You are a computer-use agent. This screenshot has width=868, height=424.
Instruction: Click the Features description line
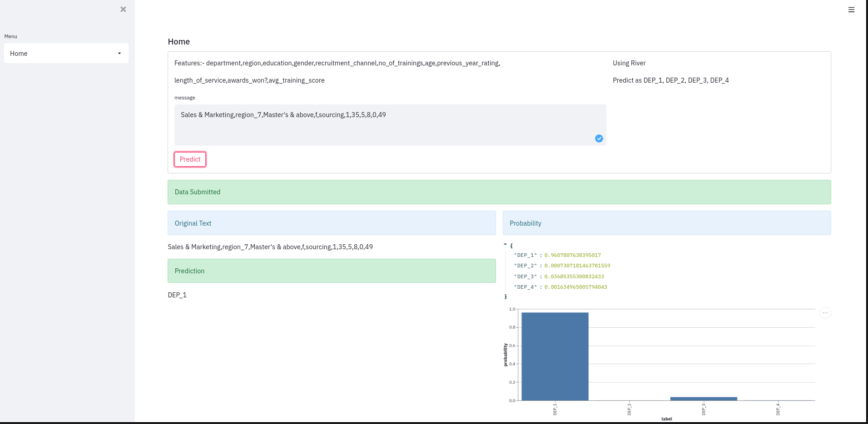point(337,63)
